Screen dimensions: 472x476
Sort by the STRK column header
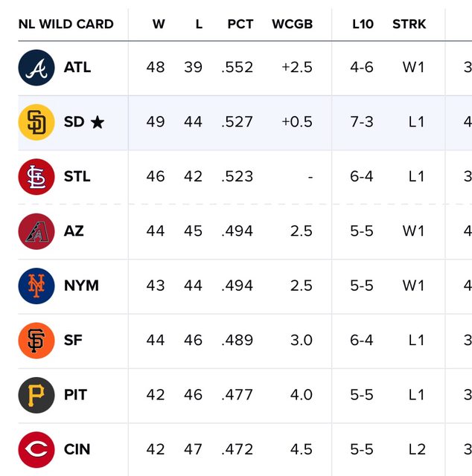409,24
